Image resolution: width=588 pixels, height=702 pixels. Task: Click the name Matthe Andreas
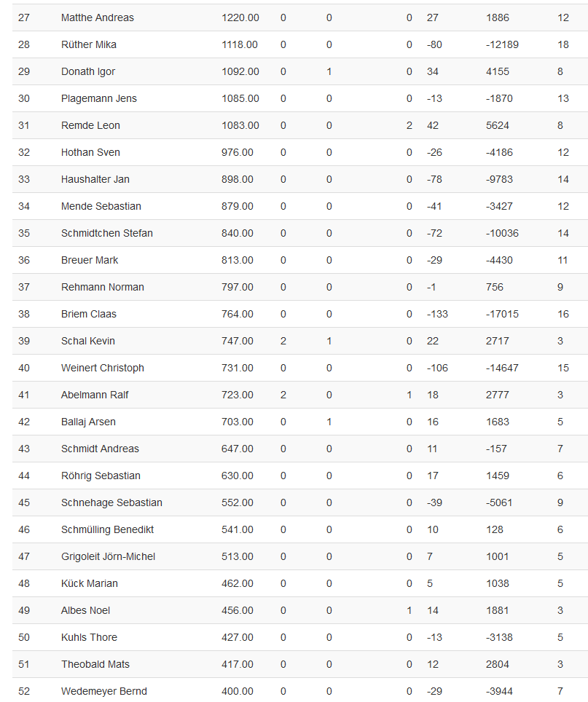click(98, 17)
